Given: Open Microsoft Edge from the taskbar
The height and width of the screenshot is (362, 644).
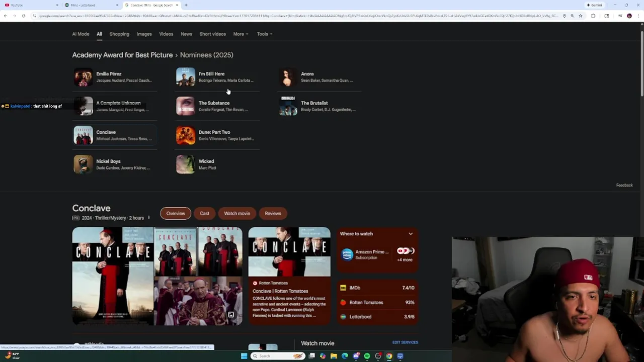Looking at the screenshot, I should tap(345, 356).
